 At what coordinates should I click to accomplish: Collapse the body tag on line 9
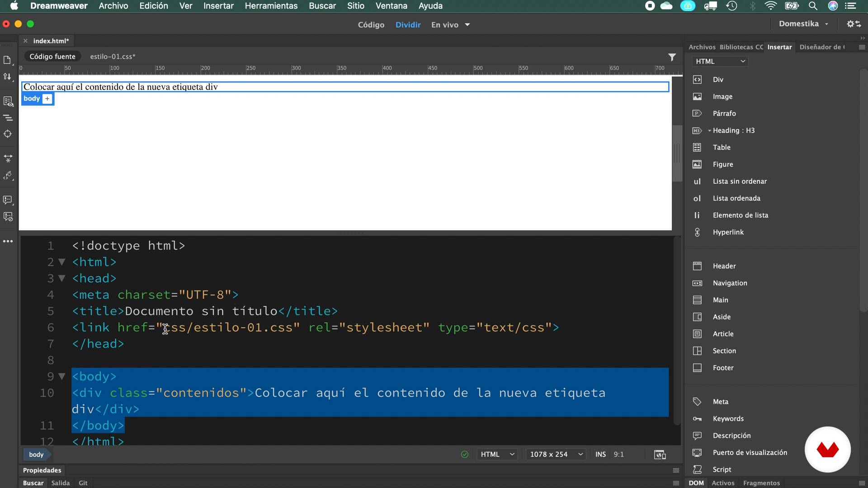[62, 376]
